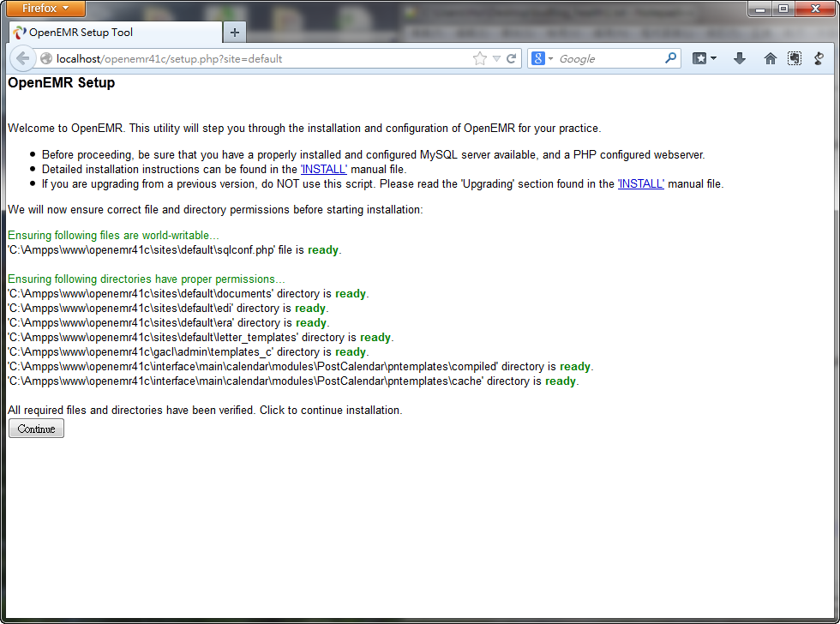
Task: Click the search magnifier icon
Action: click(x=670, y=58)
